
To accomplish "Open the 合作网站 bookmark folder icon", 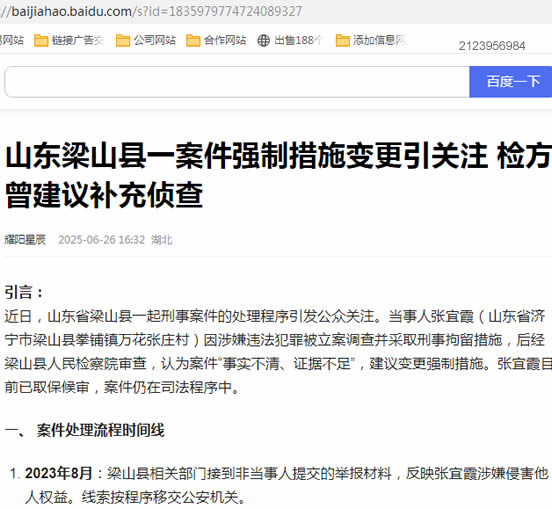I will click(x=193, y=40).
